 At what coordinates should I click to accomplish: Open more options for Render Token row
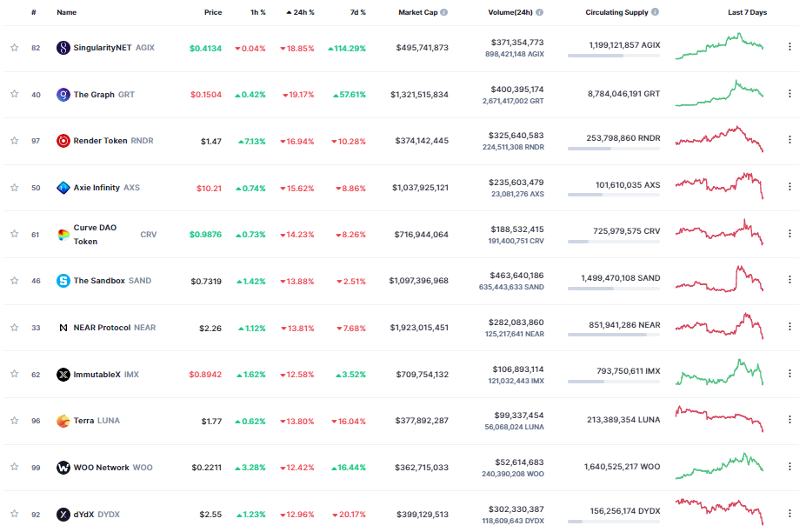click(x=789, y=140)
